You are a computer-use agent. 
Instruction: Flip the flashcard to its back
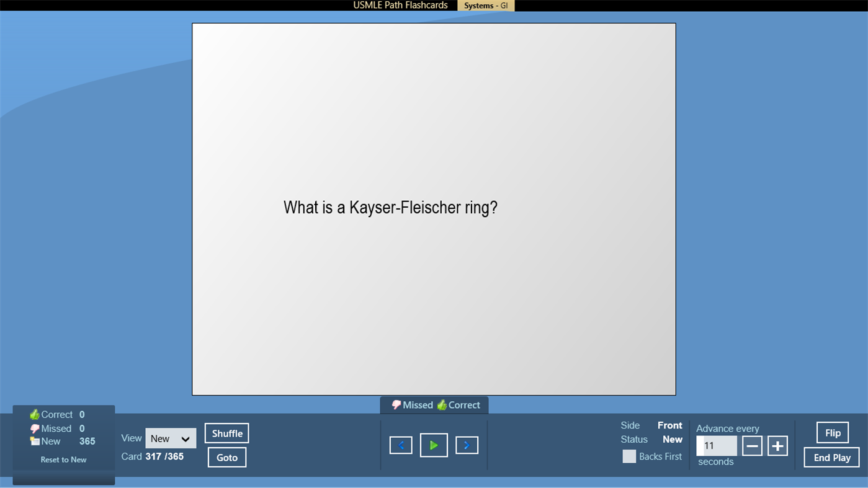tap(831, 432)
